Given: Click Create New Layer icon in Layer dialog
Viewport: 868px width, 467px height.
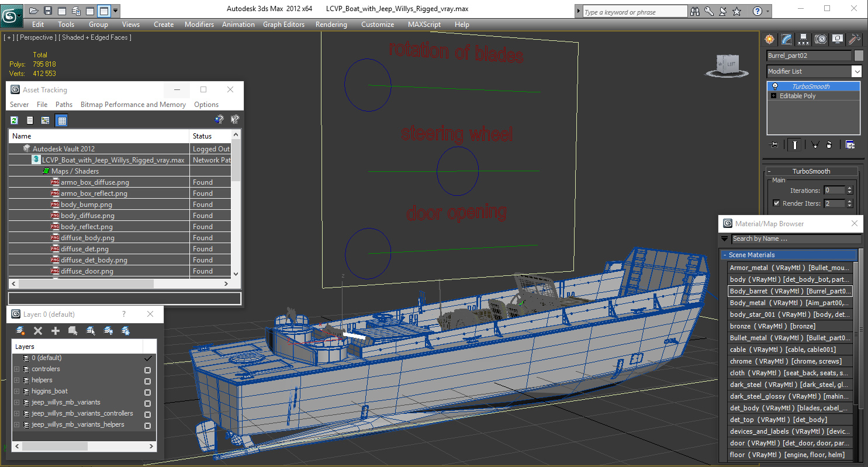Looking at the screenshot, I should 20,331.
